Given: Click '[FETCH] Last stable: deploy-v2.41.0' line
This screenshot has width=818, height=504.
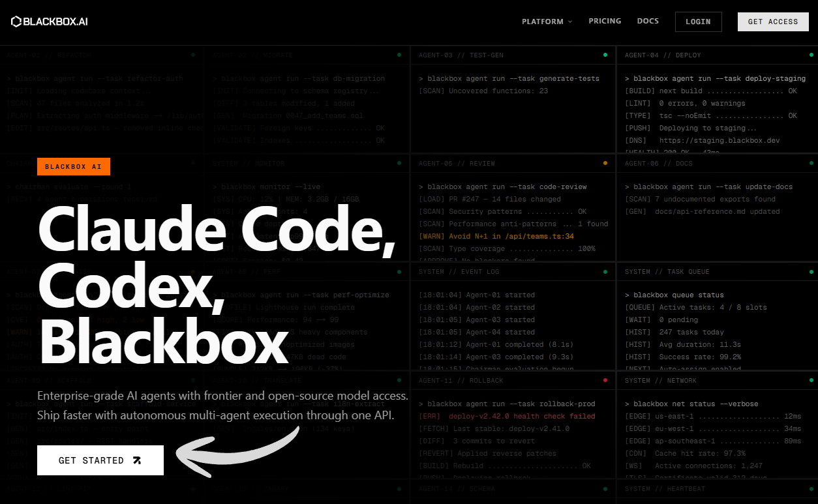Looking at the screenshot, I should [x=494, y=429].
